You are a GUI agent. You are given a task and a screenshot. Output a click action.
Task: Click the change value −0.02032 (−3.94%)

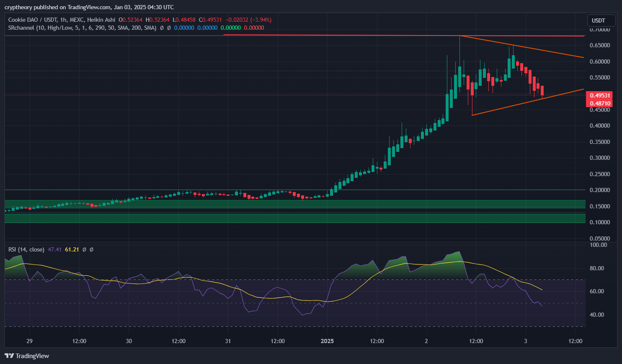[248, 20]
